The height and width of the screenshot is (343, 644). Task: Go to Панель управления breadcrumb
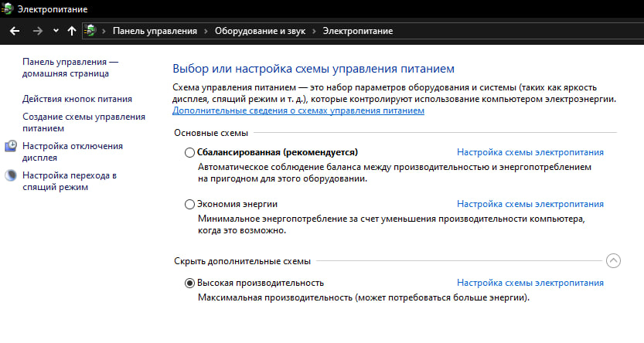click(x=155, y=31)
